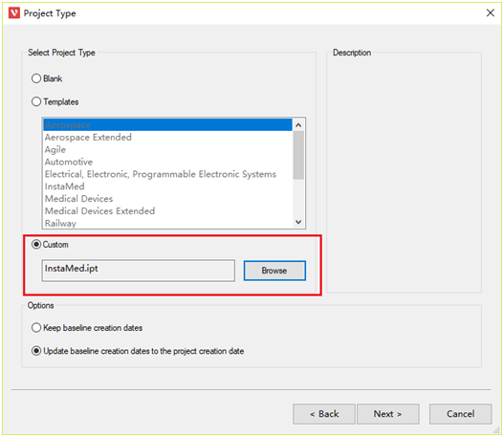The image size is (504, 437).
Task: Select Automotive from the template list
Action: (x=69, y=162)
